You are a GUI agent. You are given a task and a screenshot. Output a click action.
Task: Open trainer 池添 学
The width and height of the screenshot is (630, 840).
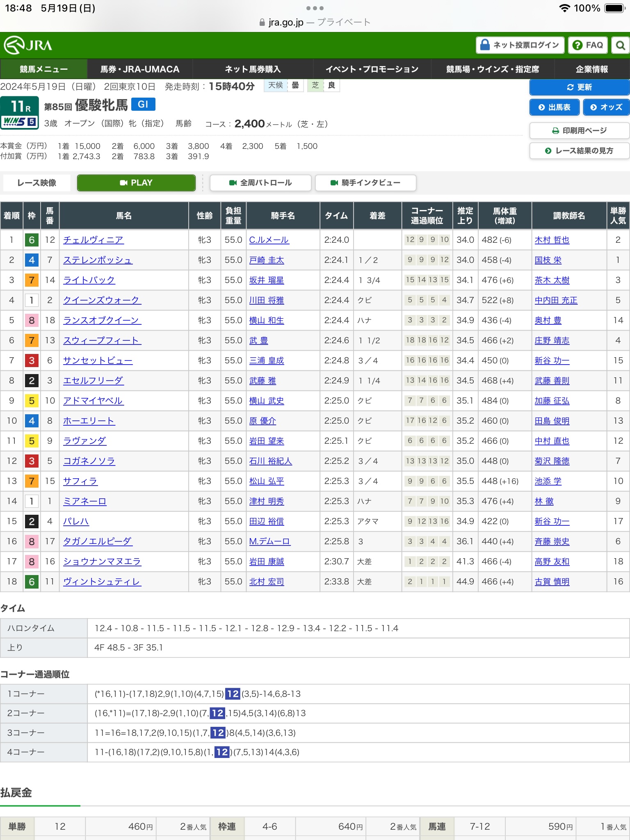(x=548, y=481)
